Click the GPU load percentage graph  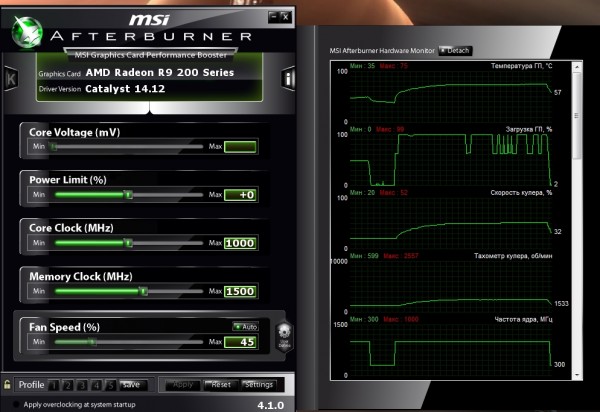[450, 159]
